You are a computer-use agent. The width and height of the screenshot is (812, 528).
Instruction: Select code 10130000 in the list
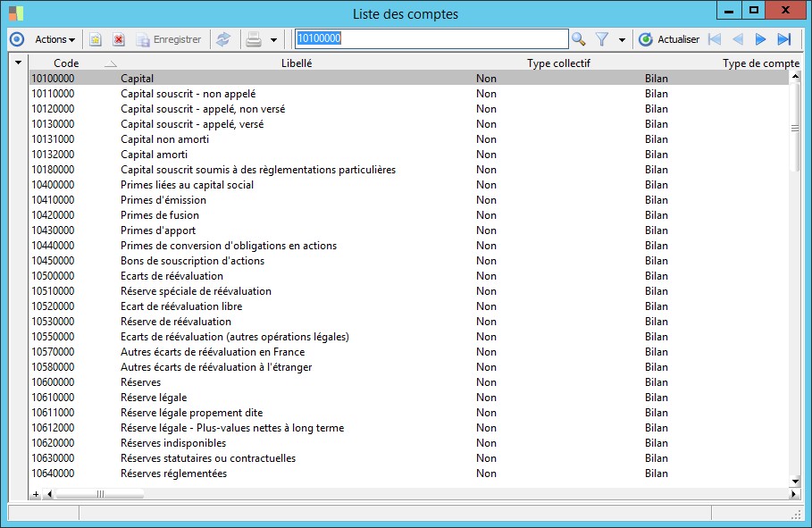coord(408,124)
